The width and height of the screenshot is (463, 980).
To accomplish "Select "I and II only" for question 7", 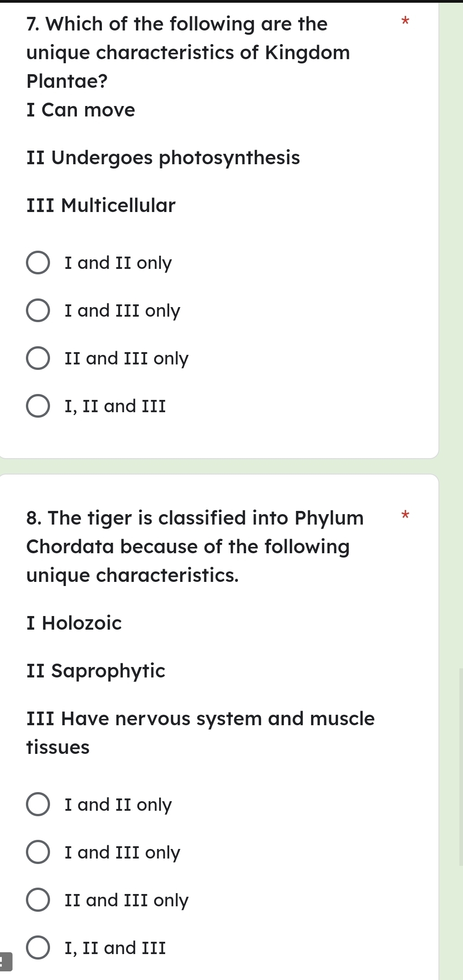I will click(x=38, y=263).
